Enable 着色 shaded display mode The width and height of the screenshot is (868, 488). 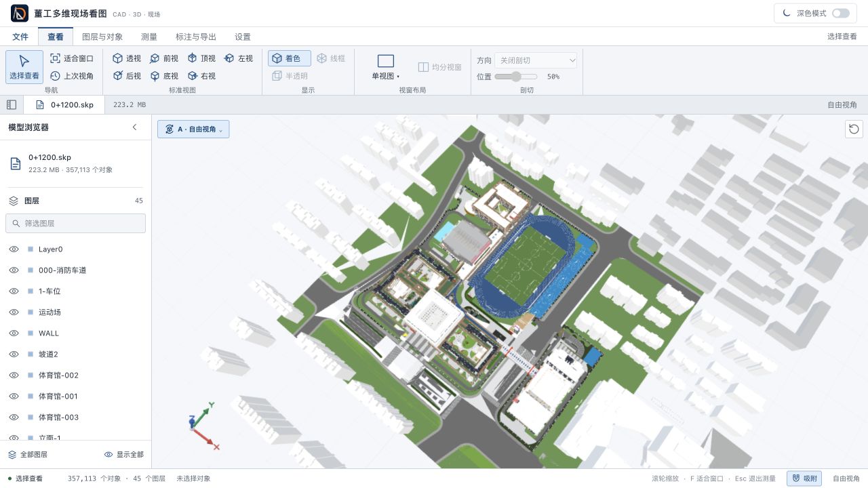(290, 58)
